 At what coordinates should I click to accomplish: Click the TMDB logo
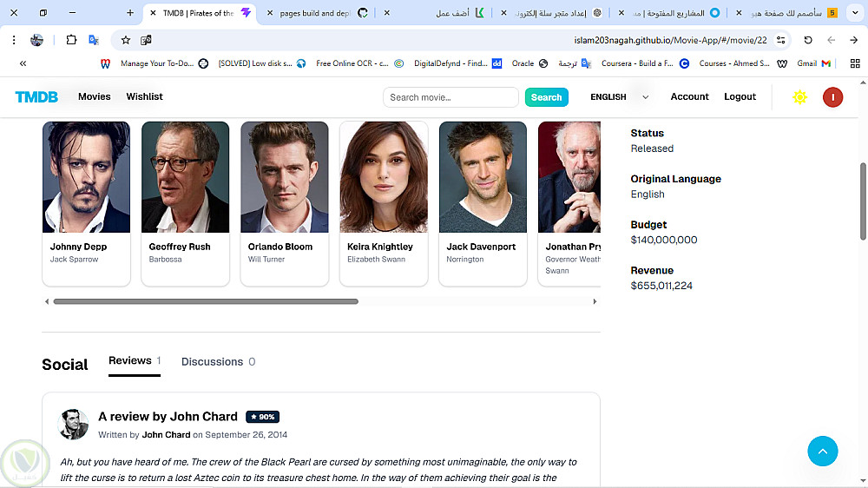(x=36, y=97)
